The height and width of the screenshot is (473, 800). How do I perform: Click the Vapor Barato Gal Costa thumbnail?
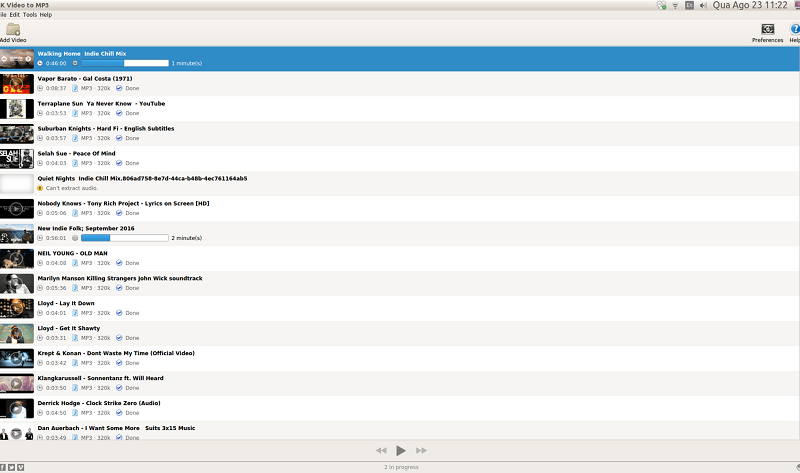click(x=17, y=84)
